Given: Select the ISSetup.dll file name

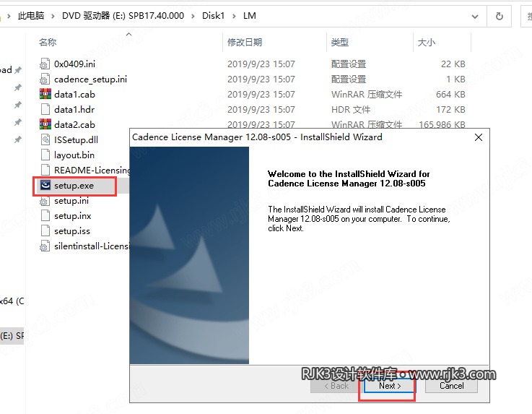Looking at the screenshot, I should (x=76, y=139).
